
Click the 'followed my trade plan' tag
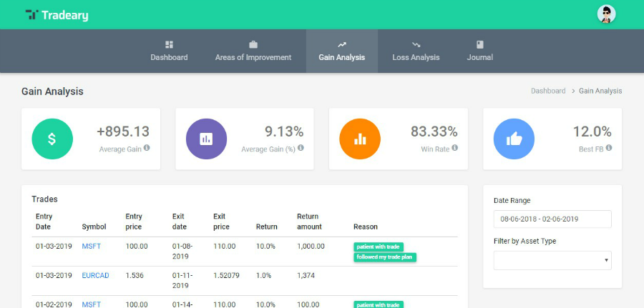point(385,257)
